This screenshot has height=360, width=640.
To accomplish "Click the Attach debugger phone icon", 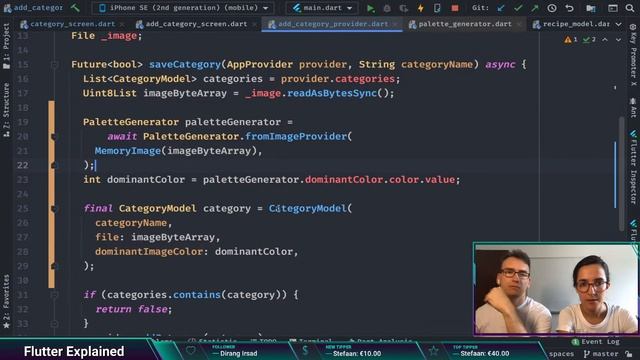I will point(437,8).
